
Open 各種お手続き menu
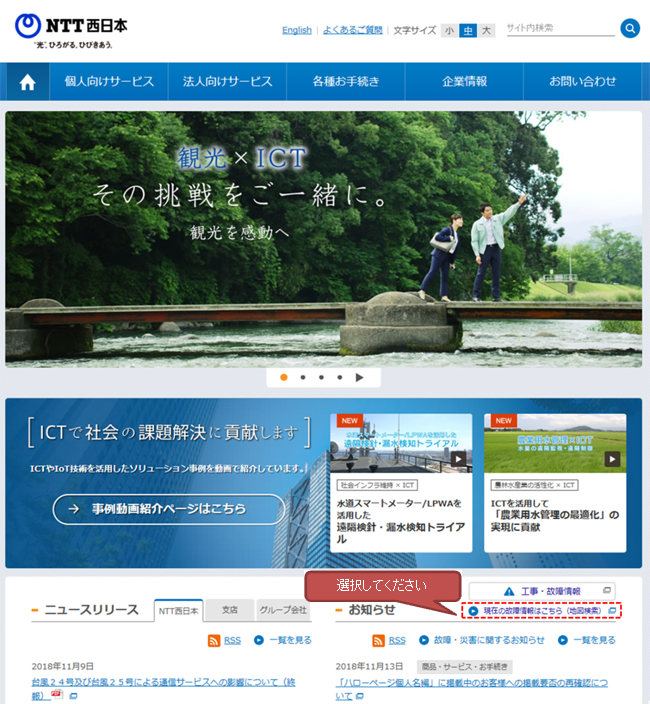[x=346, y=82]
